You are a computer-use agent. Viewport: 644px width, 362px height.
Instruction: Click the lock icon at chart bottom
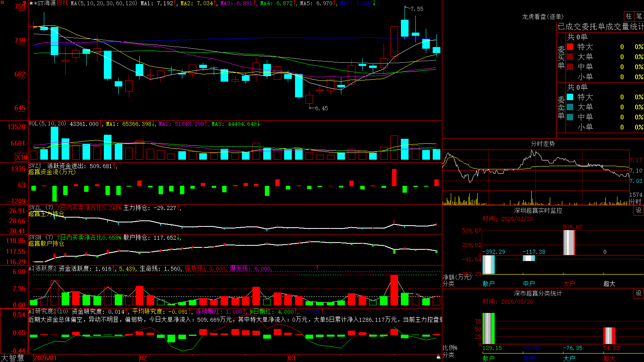pyautogui.click(x=439, y=357)
